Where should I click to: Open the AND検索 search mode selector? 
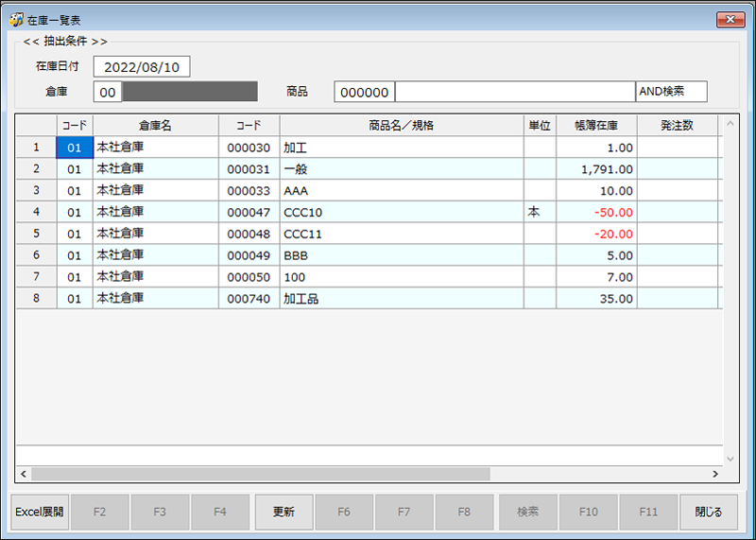click(x=671, y=92)
